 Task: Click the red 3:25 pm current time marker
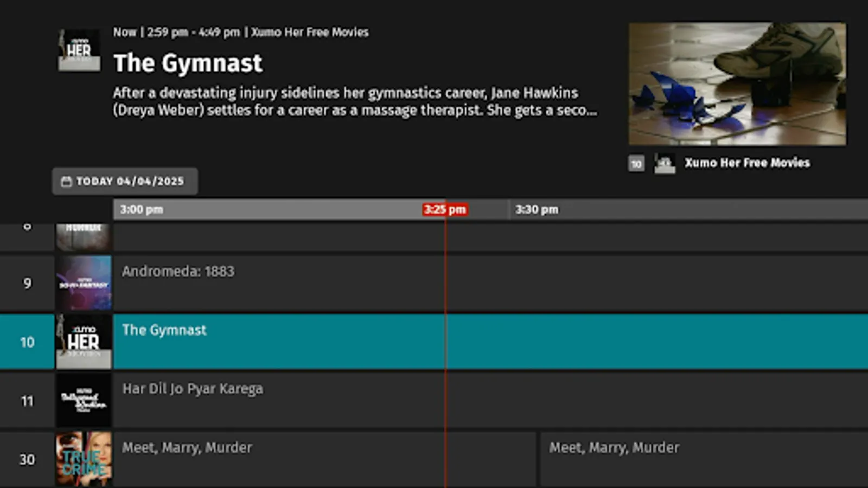pyautogui.click(x=445, y=209)
